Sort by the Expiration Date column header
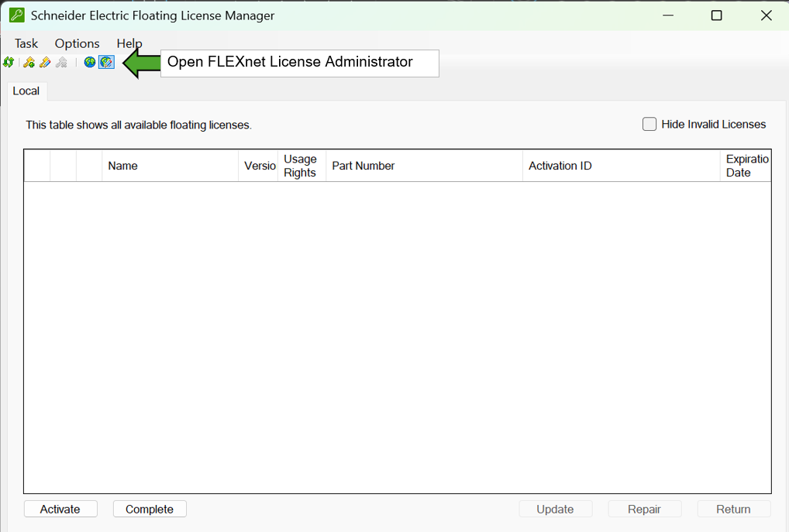The image size is (789, 532). click(x=746, y=166)
